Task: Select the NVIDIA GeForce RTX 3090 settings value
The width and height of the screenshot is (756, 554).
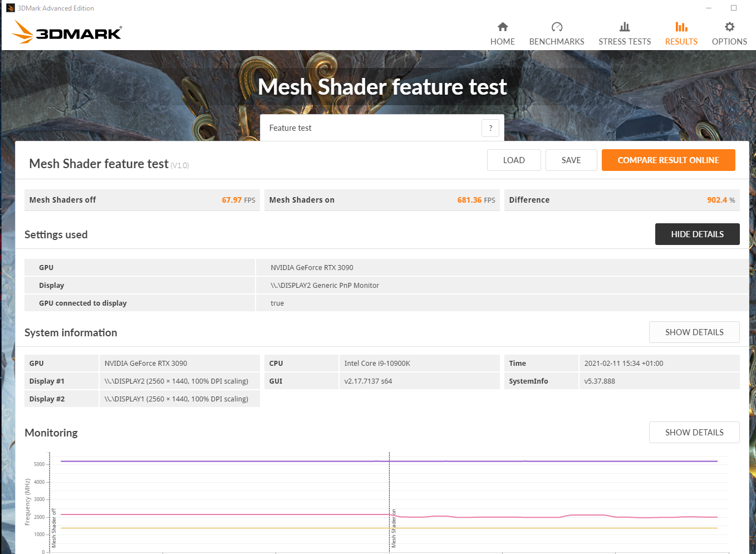Action: tap(312, 267)
